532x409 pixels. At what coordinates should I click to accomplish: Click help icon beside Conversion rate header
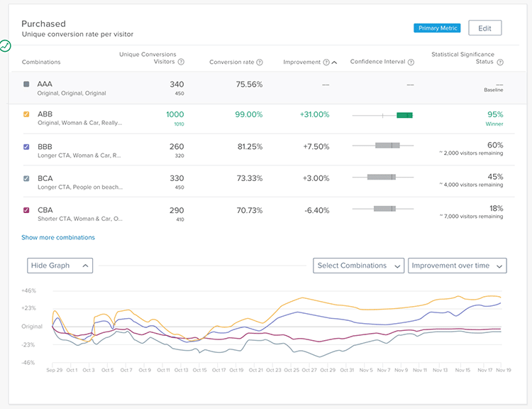click(x=260, y=62)
